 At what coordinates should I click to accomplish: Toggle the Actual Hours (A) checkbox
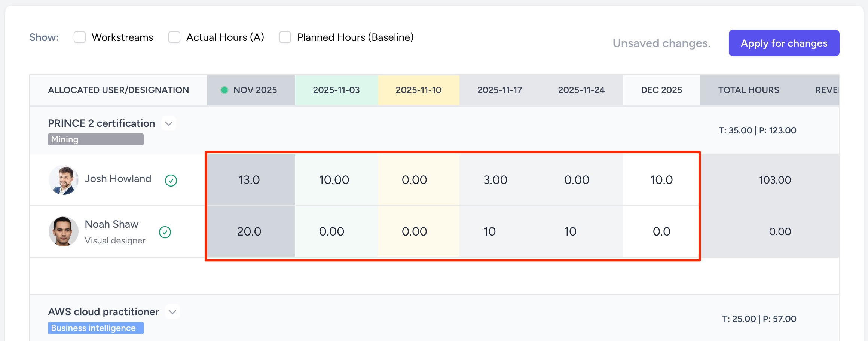click(x=174, y=37)
